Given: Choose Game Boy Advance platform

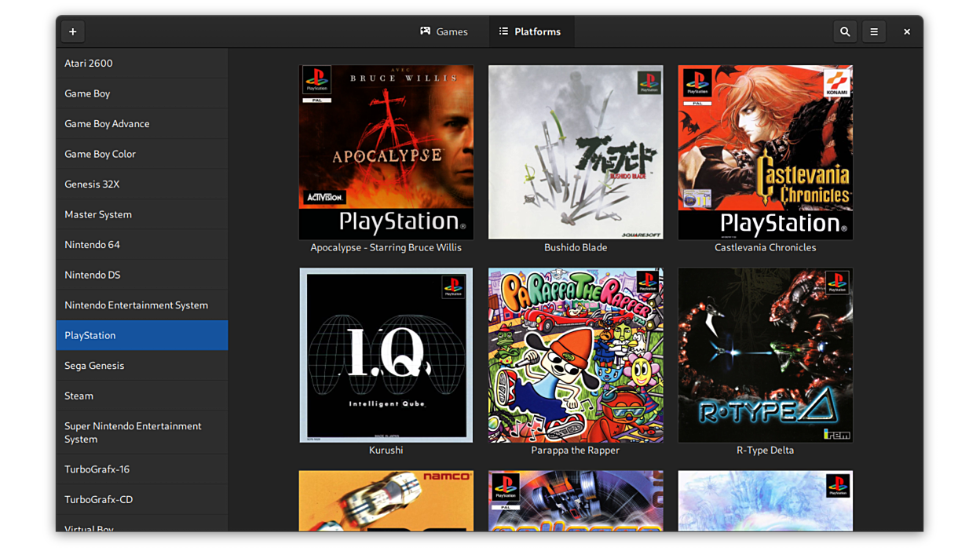Looking at the screenshot, I should 141,123.
